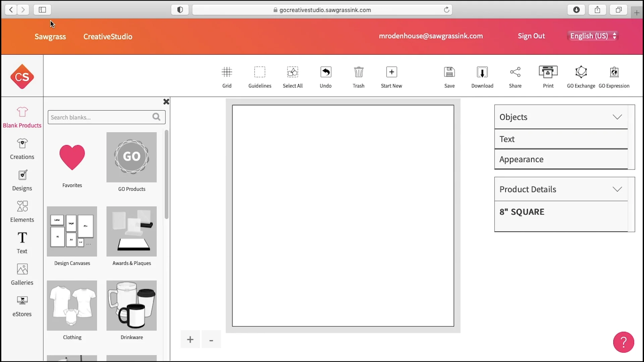Image resolution: width=644 pixels, height=362 pixels.
Task: Open the Print option
Action: click(x=548, y=72)
